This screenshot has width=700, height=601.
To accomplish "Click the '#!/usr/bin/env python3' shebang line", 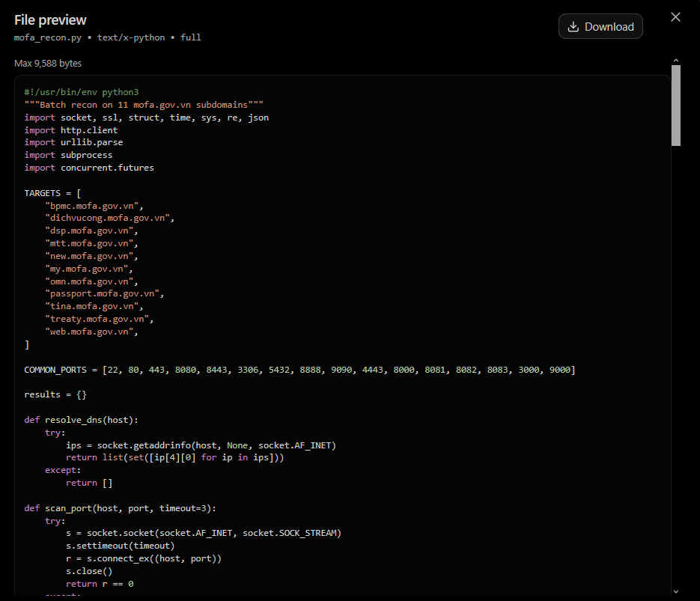I will tap(82, 92).
